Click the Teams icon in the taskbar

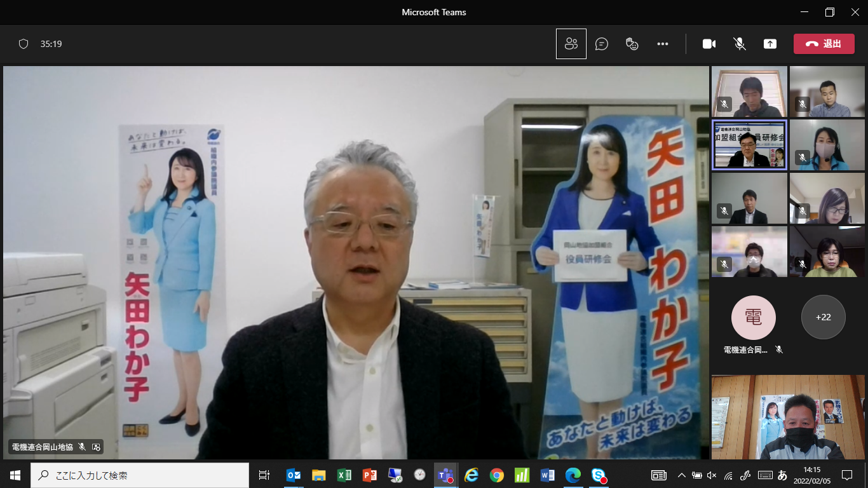pyautogui.click(x=445, y=475)
